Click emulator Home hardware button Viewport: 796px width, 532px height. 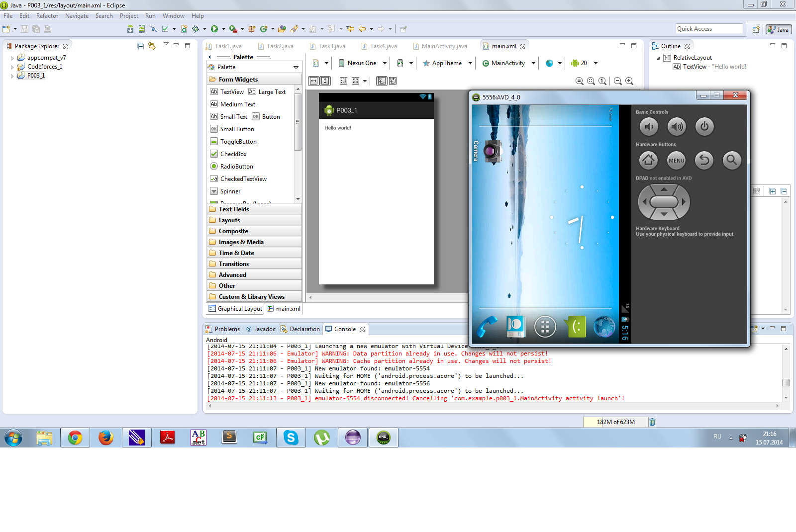(x=648, y=160)
